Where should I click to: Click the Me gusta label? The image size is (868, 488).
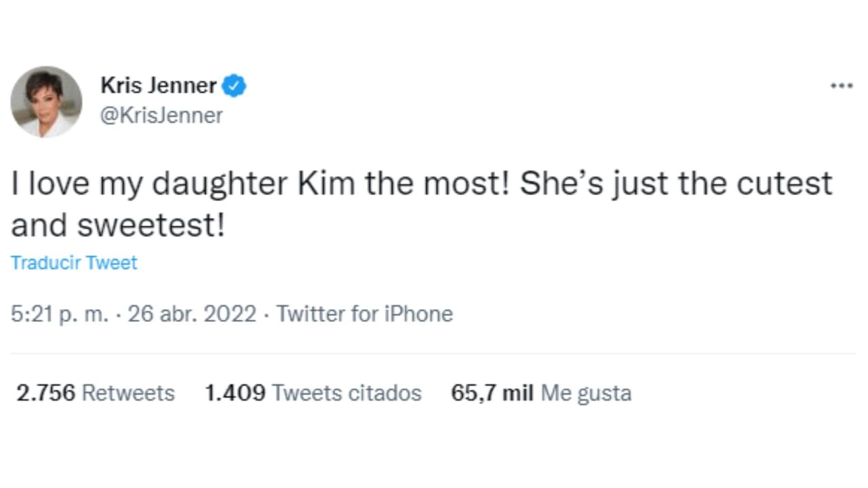click(585, 392)
